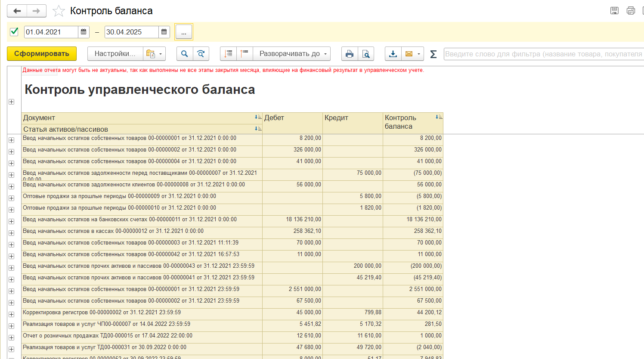Expand row Отчет о розничных продажах ТД00-000015
Image resolution: width=644 pixels, height=359 pixels.
(x=12, y=337)
